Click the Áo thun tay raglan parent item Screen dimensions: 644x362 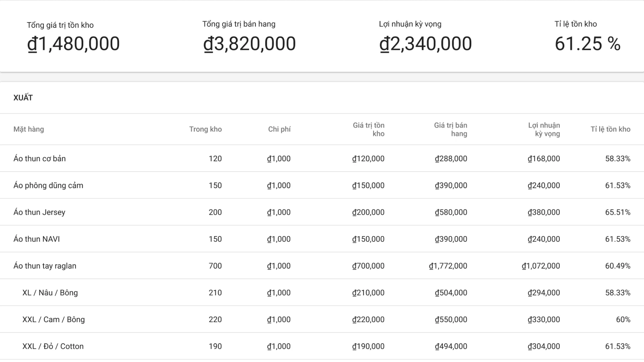pyautogui.click(x=45, y=266)
